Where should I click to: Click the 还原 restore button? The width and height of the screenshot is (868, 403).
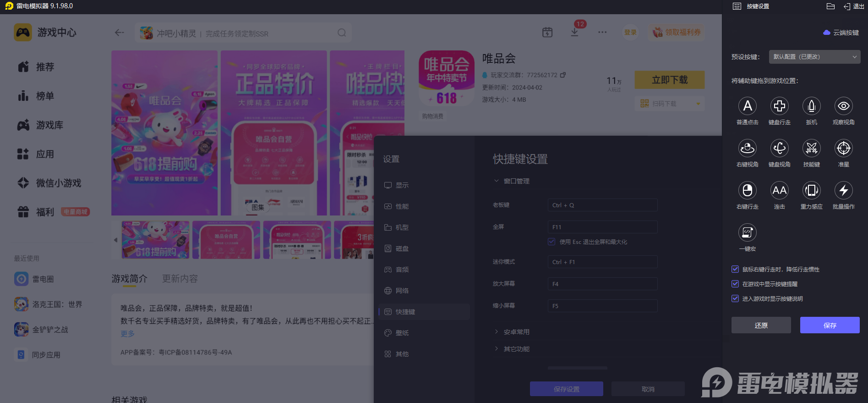(761, 325)
